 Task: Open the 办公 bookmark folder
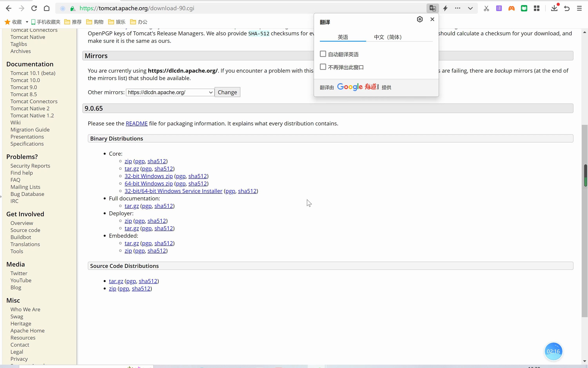click(139, 22)
